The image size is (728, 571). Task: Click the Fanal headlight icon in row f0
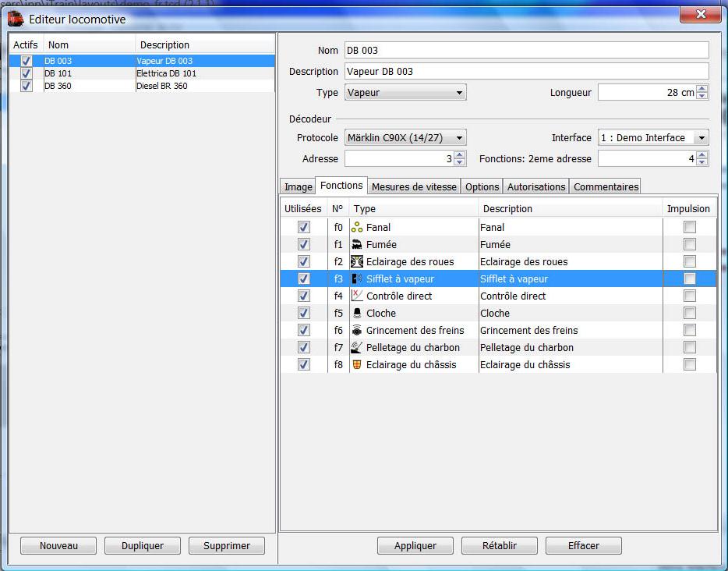pos(357,228)
